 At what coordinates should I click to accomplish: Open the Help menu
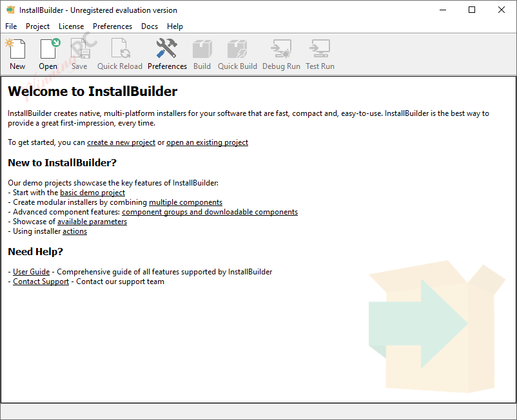pos(175,26)
